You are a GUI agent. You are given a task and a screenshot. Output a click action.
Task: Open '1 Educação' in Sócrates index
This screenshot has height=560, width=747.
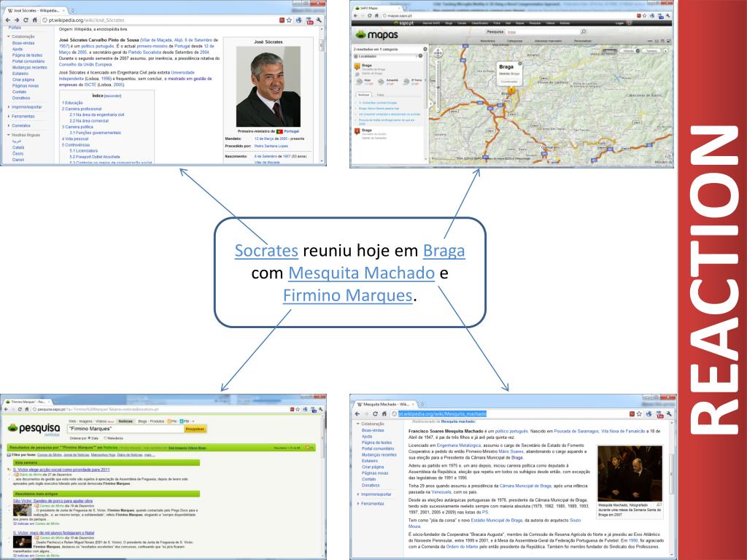click(72, 103)
